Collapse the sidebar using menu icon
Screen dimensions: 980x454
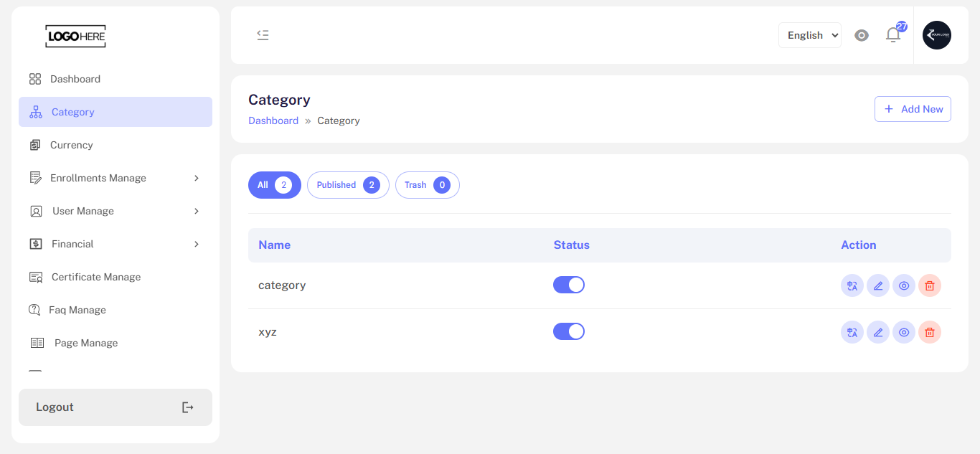tap(263, 34)
